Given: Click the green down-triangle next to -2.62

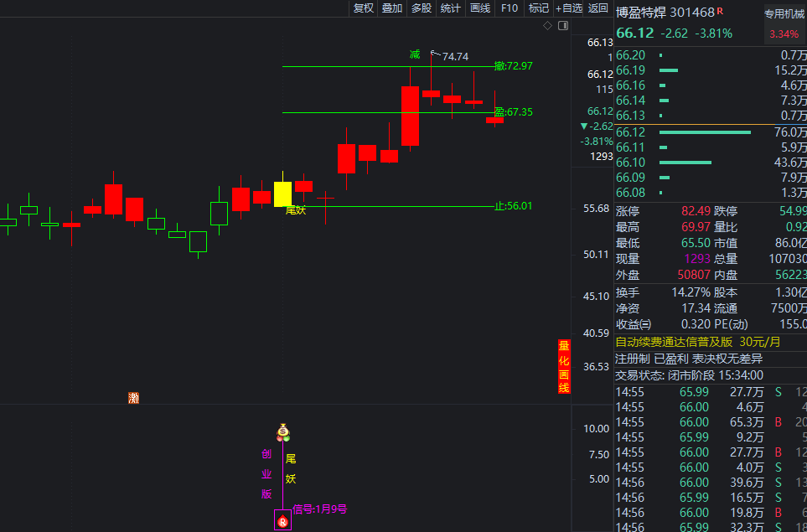Looking at the screenshot, I should (x=584, y=126).
